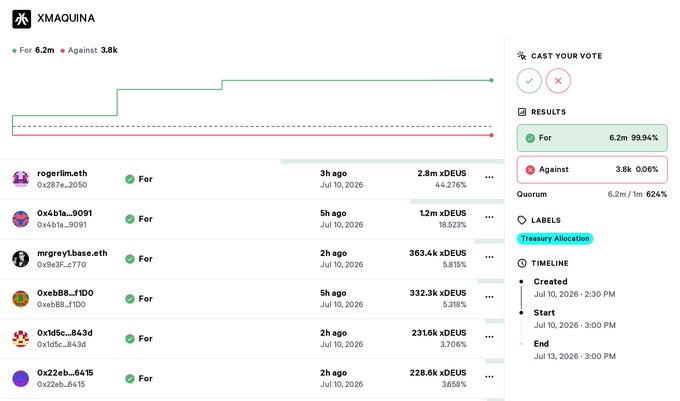This screenshot has height=401, width=680.
Task: Open the XMAQUINA space name link
Action: (x=66, y=18)
